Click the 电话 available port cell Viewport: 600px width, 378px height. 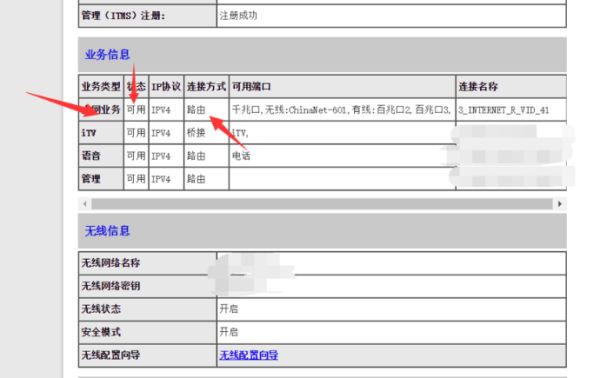342,156
